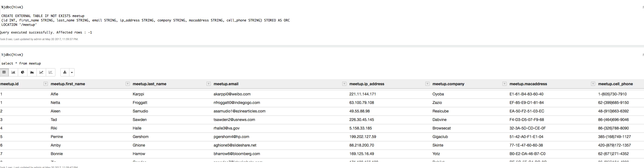644x168 pixels.
Task: Select the MAC address cell '51-42-A0-F1-E1-04'
Action: tap(526, 137)
